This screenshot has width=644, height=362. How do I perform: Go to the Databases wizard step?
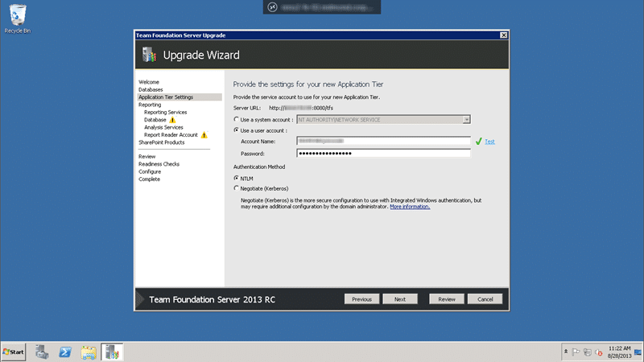pyautogui.click(x=151, y=89)
